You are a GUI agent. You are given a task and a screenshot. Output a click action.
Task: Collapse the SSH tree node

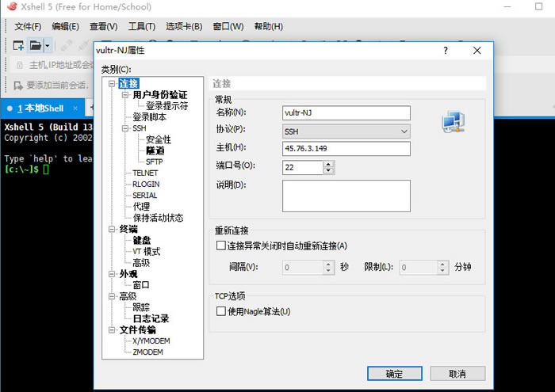[x=125, y=128]
